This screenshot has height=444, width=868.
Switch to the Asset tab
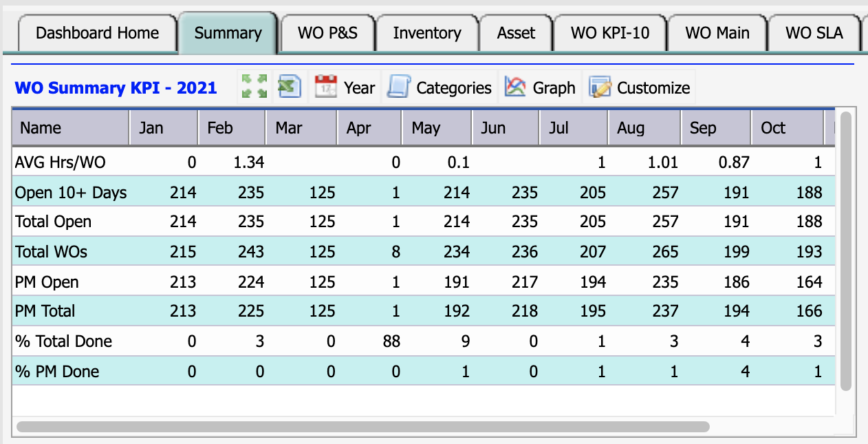(517, 33)
